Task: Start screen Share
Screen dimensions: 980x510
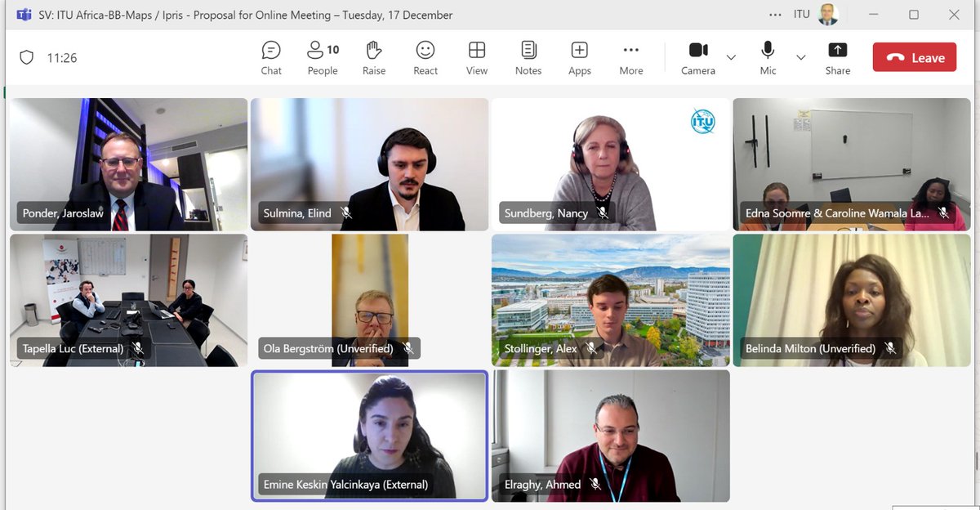Action: click(837, 57)
